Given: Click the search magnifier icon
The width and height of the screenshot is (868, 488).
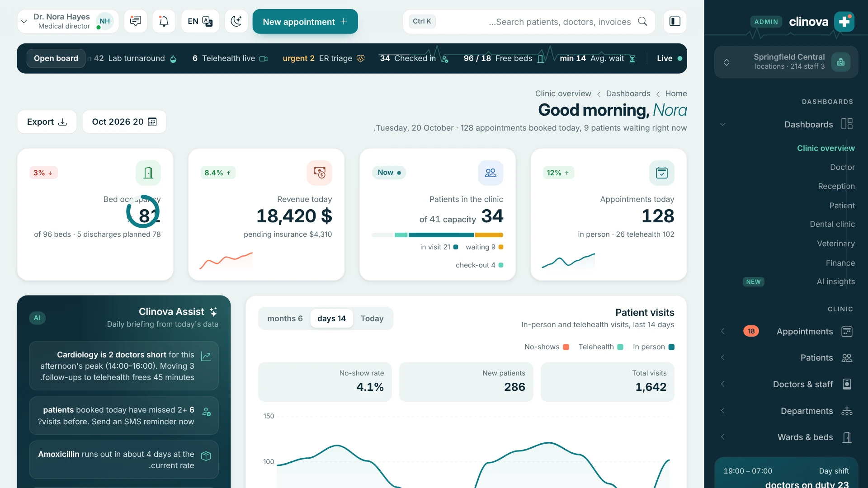Looking at the screenshot, I should pyautogui.click(x=642, y=21).
